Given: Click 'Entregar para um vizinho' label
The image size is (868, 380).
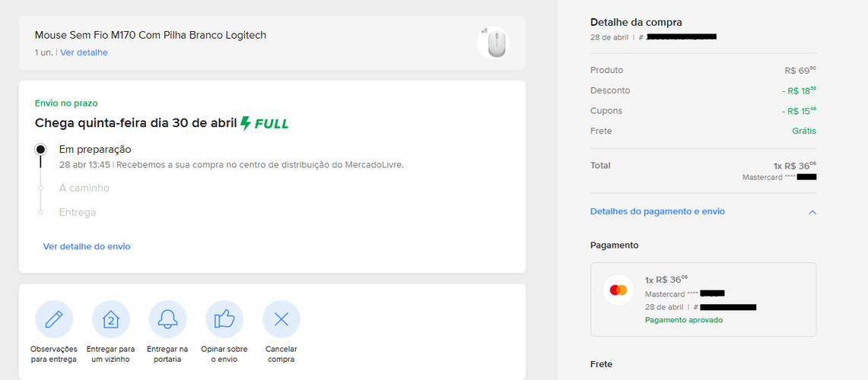Looking at the screenshot, I should [x=111, y=354].
